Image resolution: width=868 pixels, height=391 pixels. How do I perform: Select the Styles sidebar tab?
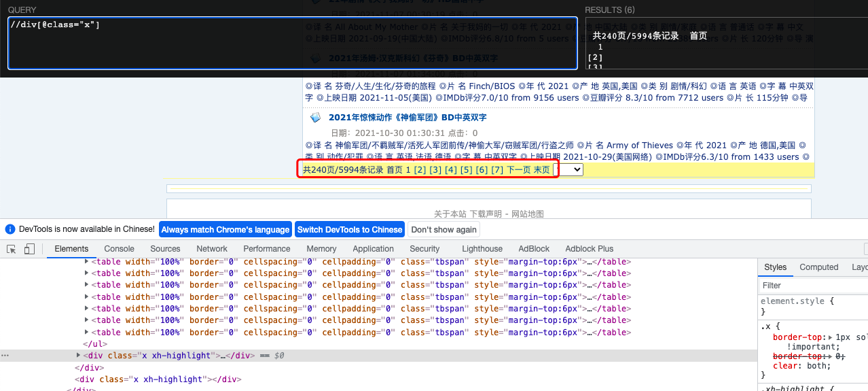[775, 267]
